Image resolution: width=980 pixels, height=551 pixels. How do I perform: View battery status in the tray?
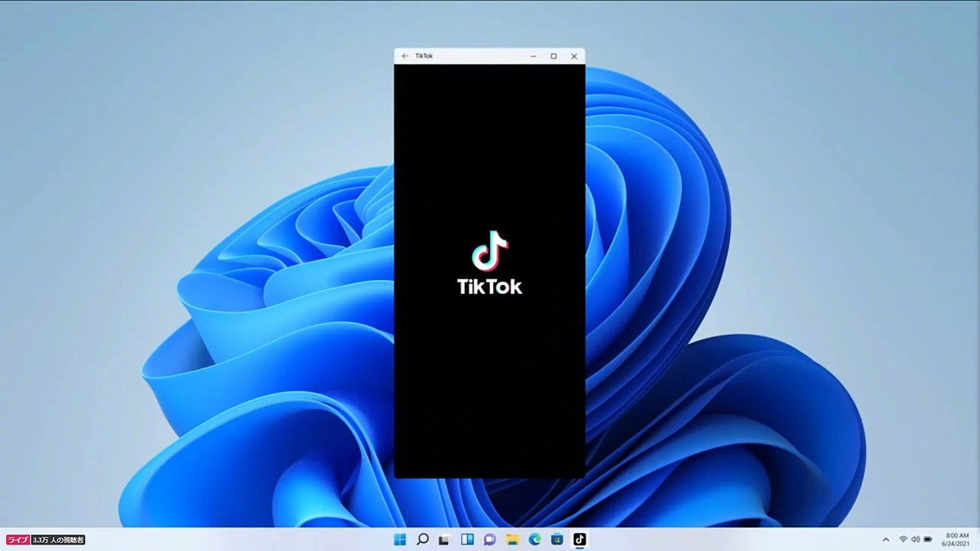tap(928, 540)
